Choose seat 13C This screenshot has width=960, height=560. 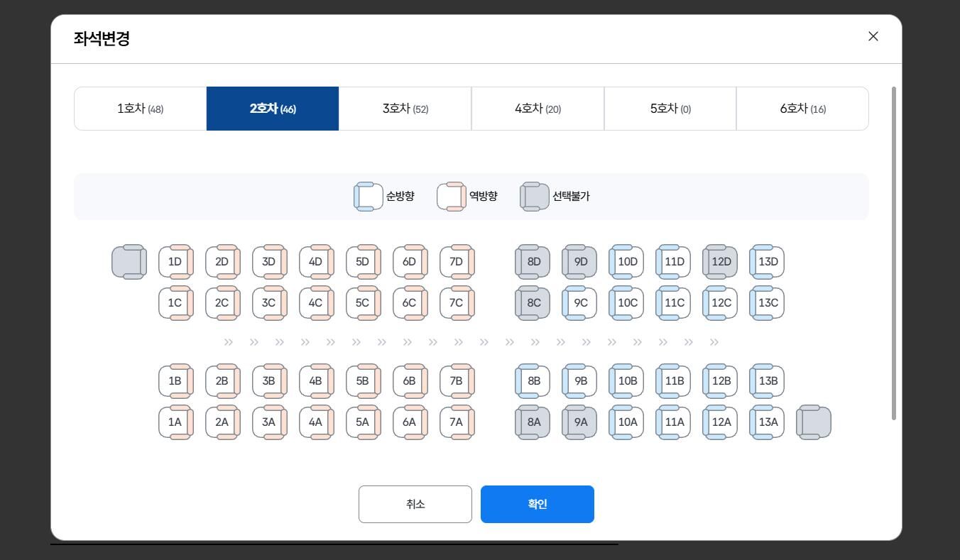tap(767, 303)
